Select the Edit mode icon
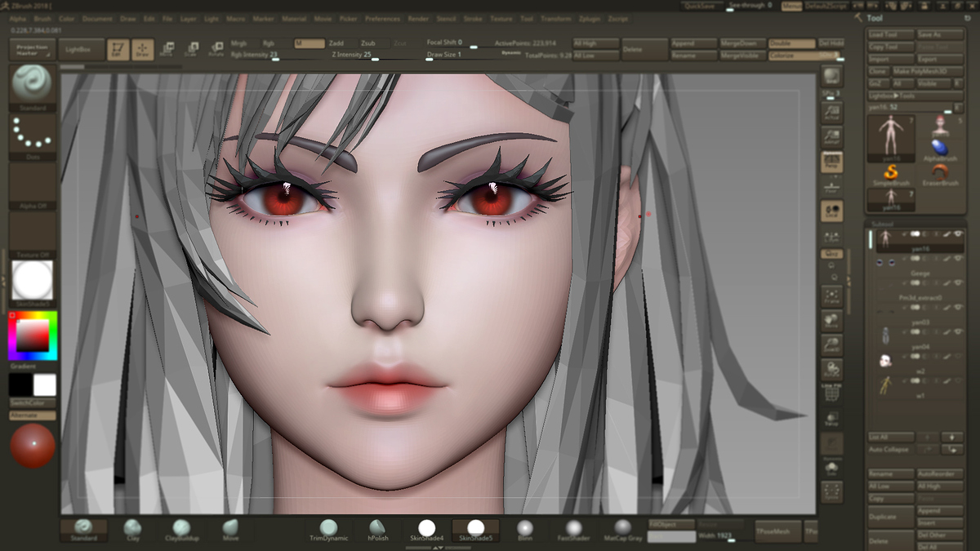Viewport: 980px width, 551px height. pyautogui.click(x=118, y=50)
